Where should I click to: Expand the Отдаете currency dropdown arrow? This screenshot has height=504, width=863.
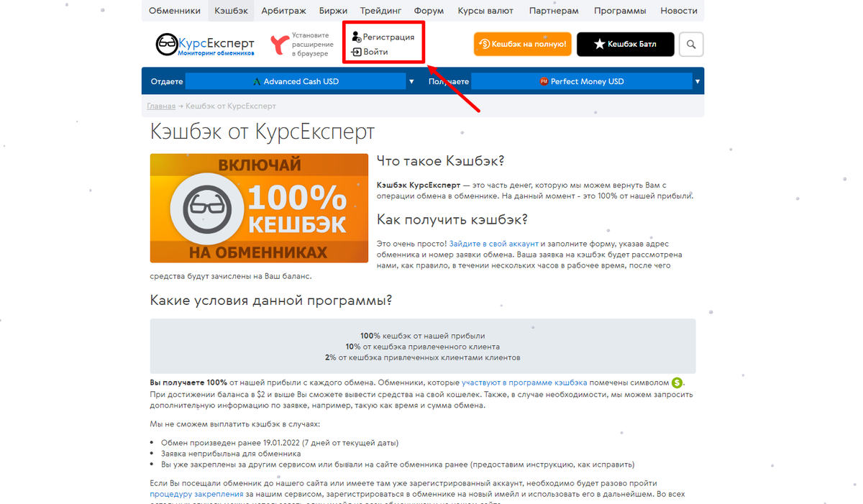(x=411, y=82)
